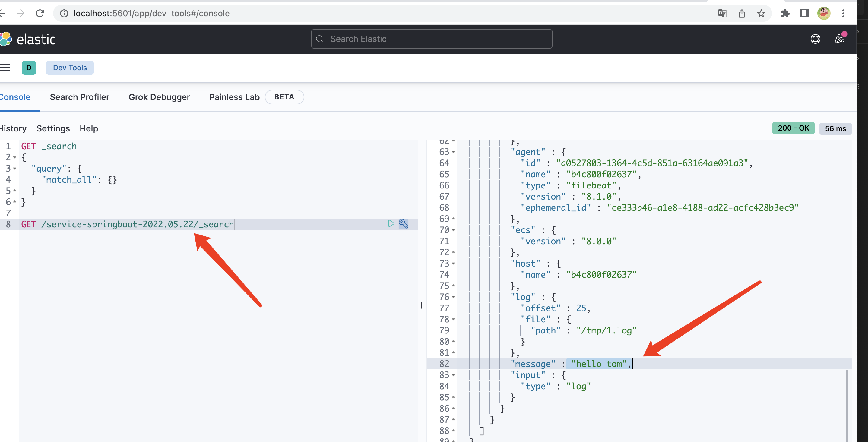Open the Settings link in the console
This screenshot has height=442, width=868.
click(53, 128)
